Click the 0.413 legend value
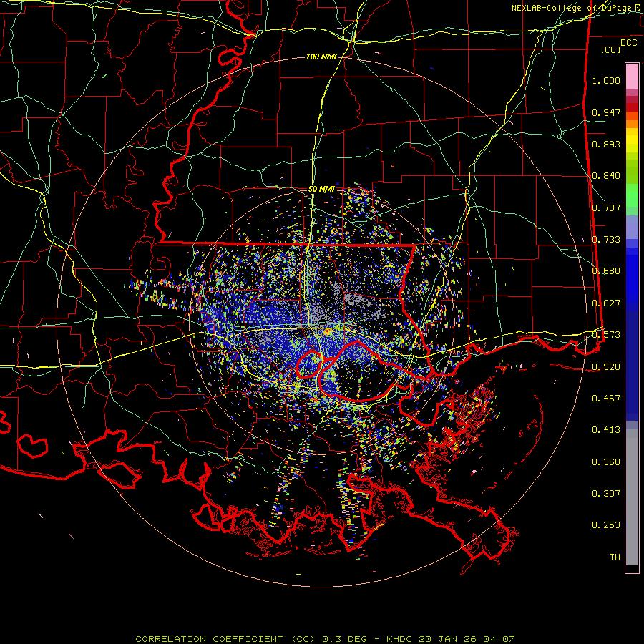The width and height of the screenshot is (644, 644). [x=606, y=430]
